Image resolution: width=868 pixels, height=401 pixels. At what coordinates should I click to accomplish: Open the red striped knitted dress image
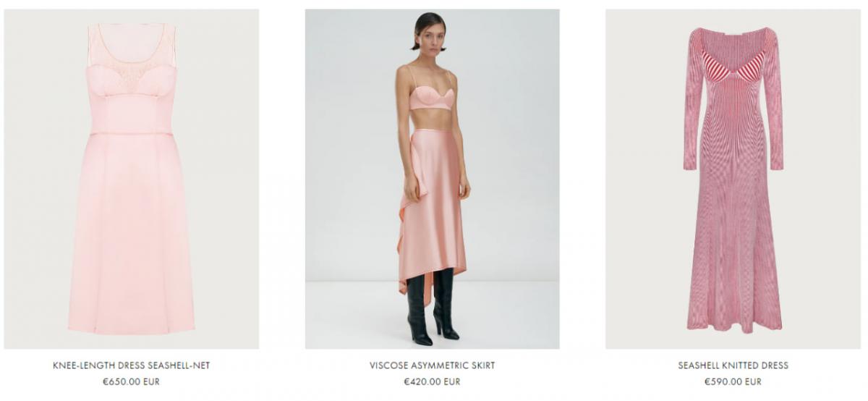733,179
